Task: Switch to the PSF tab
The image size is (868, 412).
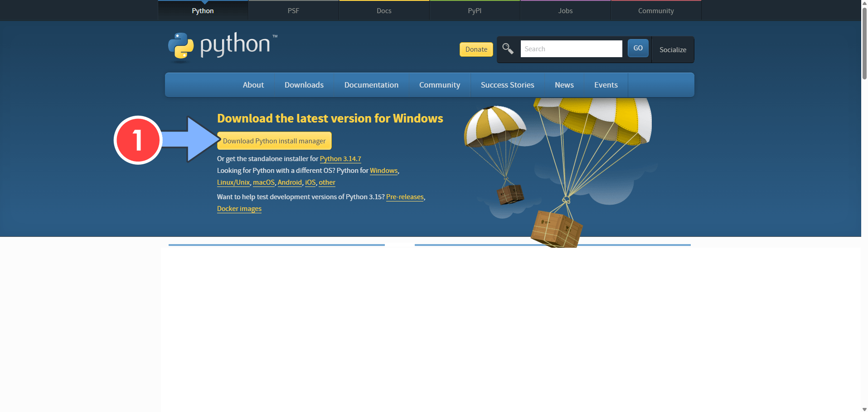Action: pyautogui.click(x=293, y=10)
